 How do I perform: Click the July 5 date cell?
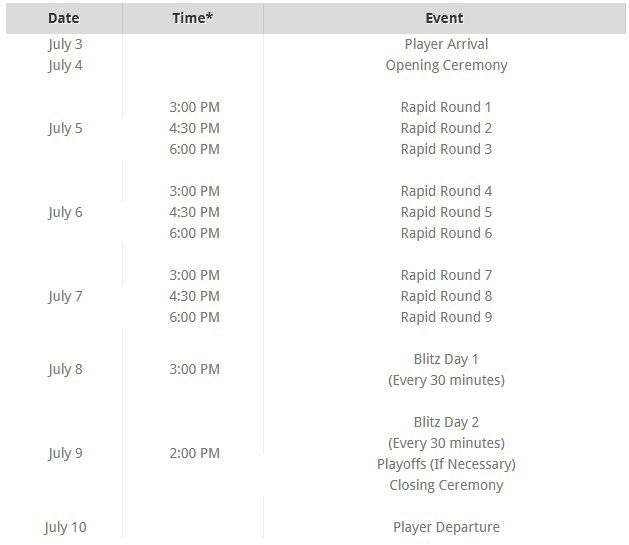[x=65, y=128]
